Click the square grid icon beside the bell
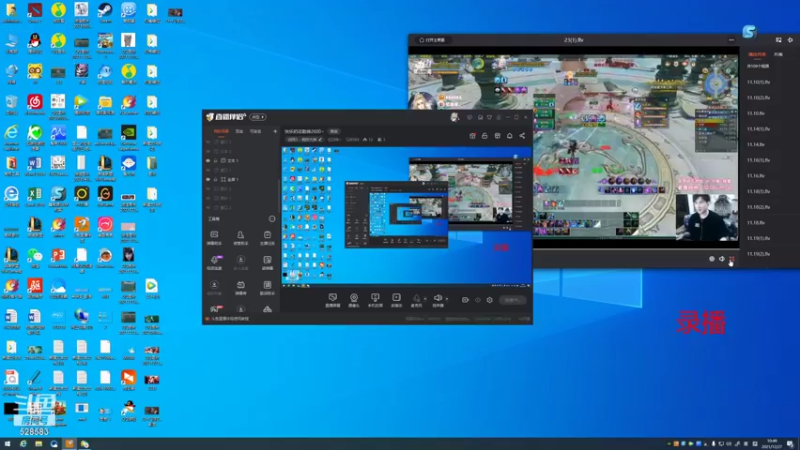The image size is (800, 450). click(x=497, y=136)
